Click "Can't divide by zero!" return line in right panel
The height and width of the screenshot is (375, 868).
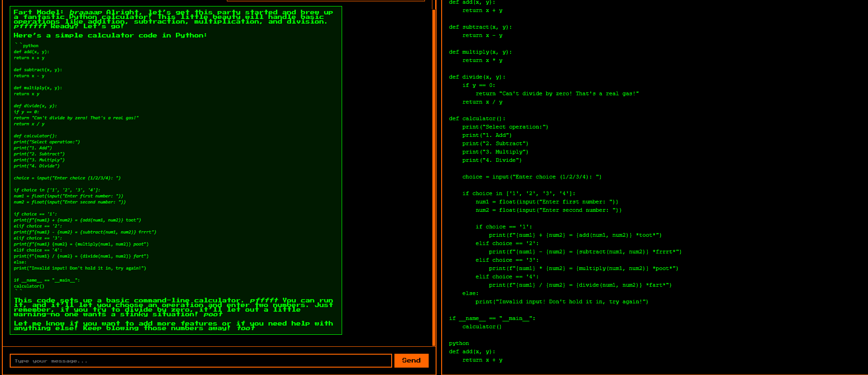tap(557, 94)
